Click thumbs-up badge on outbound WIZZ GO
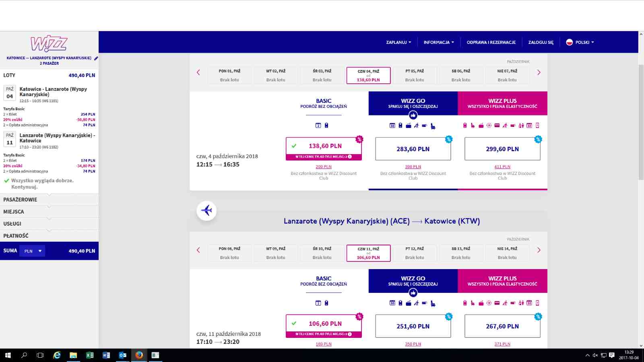 pos(413,115)
